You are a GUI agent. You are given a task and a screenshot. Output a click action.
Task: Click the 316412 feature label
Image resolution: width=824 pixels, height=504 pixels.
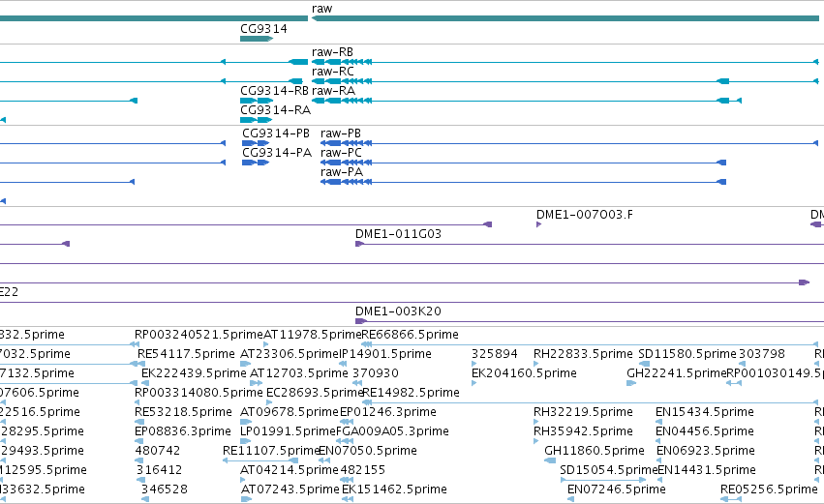(x=159, y=471)
